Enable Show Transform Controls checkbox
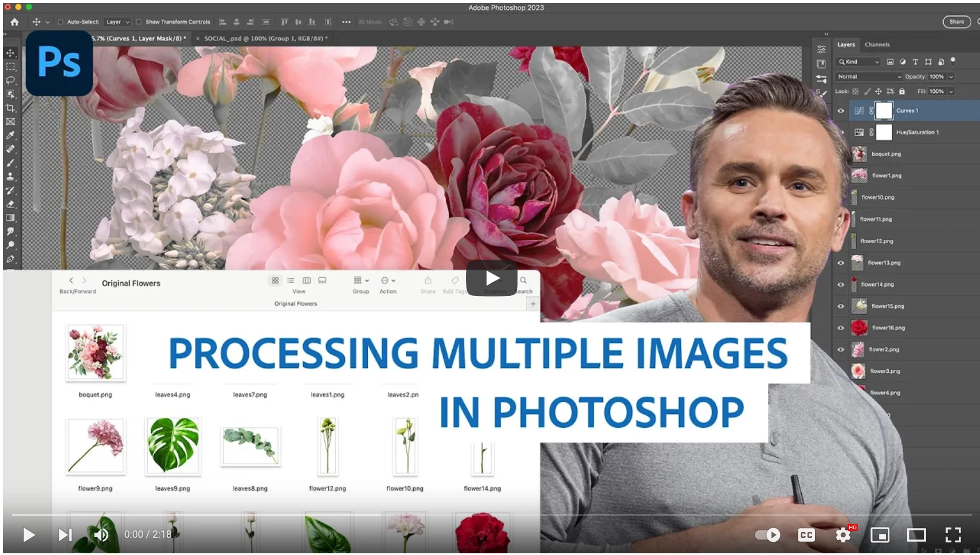 (139, 22)
